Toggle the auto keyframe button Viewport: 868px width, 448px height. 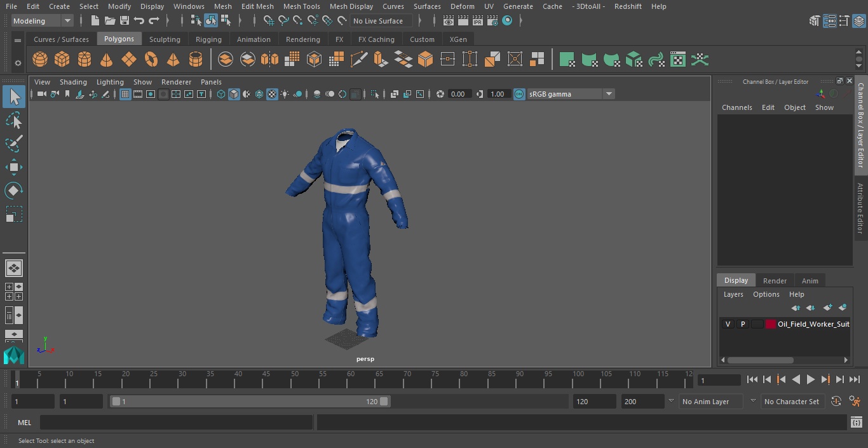[836, 402]
